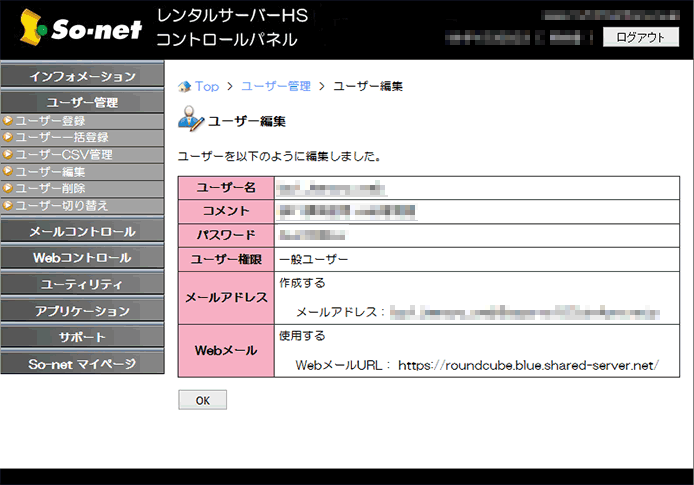Click the bullet icon beside ユーザーCSV管理

8,154
